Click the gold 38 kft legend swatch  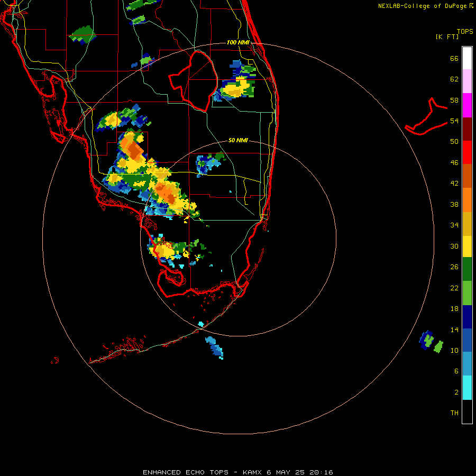[x=467, y=224]
